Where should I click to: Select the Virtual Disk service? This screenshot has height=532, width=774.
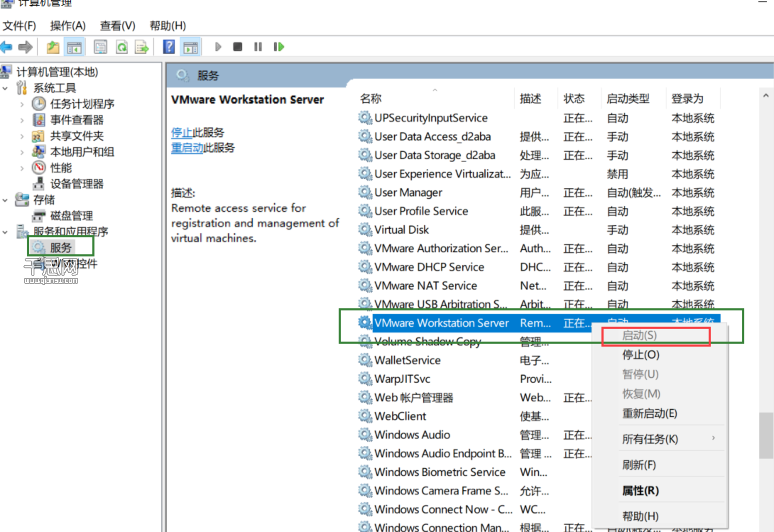539,230
